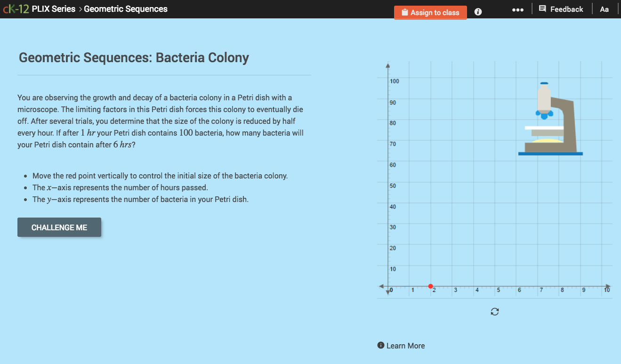Select the Geometric Sequences breadcrumb
This screenshot has width=621, height=364.
coord(125,8)
